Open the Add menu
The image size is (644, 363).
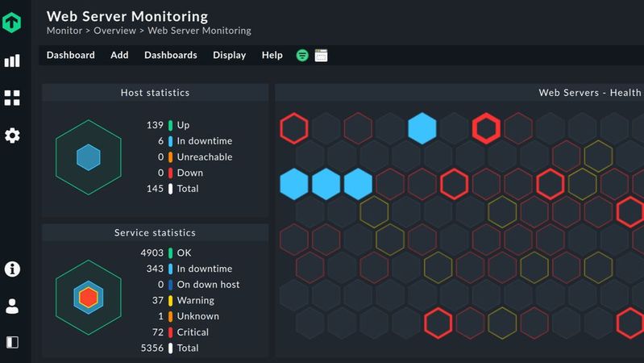tap(119, 55)
